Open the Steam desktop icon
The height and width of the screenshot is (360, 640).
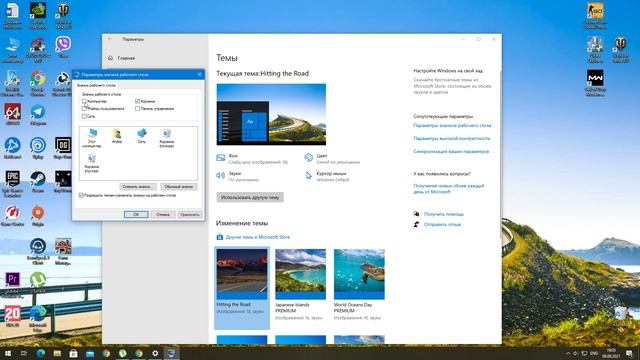pos(38,182)
